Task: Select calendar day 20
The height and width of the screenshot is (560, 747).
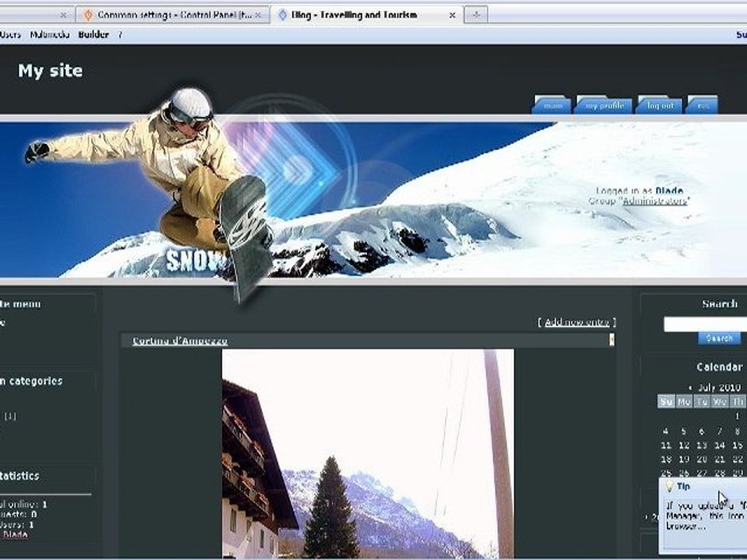Action: (702, 460)
